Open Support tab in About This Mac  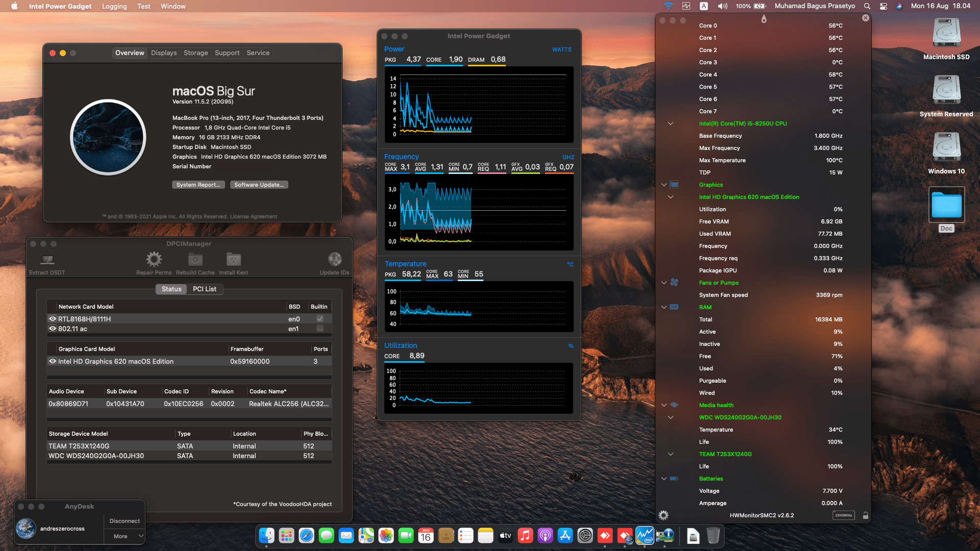pyautogui.click(x=227, y=53)
